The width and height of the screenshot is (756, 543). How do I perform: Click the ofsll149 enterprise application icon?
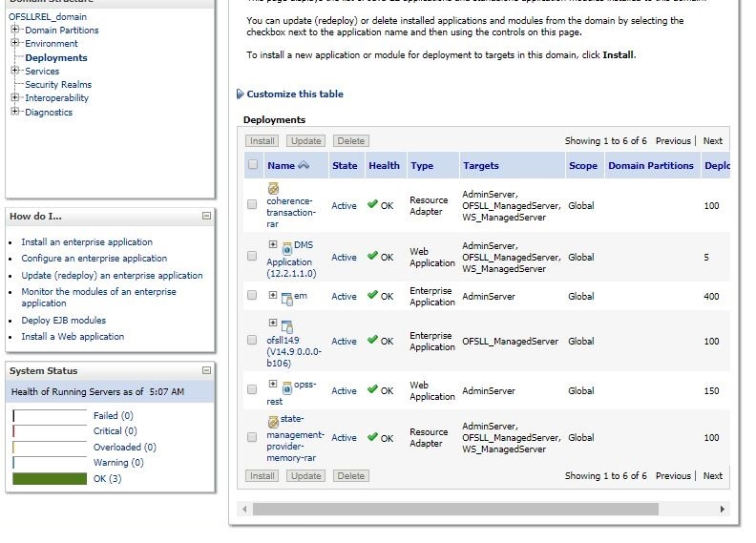click(287, 326)
